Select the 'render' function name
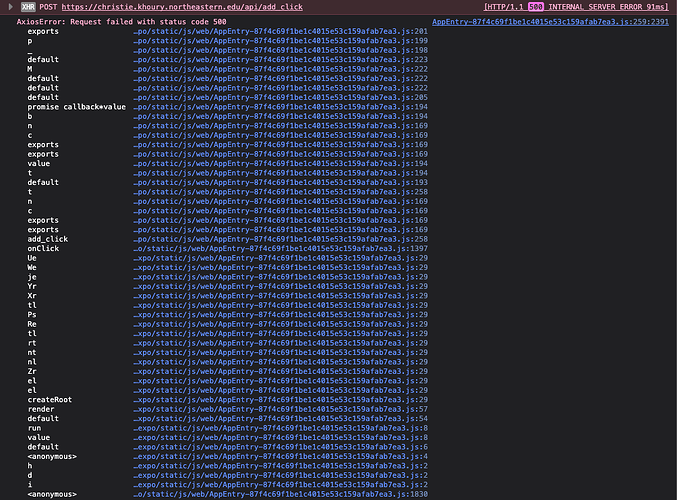 pos(41,409)
